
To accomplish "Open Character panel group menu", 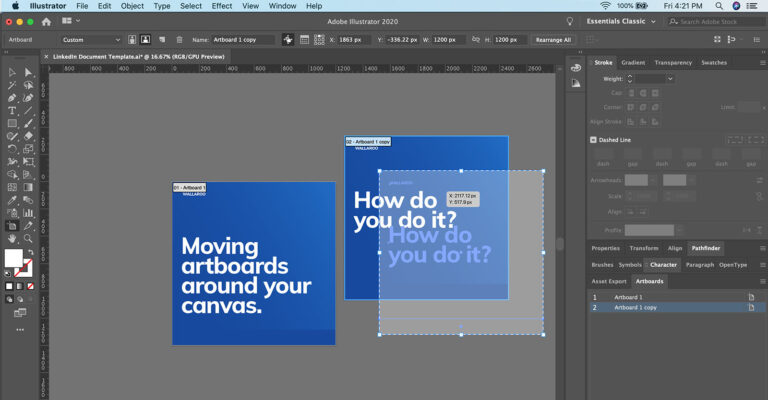I will click(762, 265).
